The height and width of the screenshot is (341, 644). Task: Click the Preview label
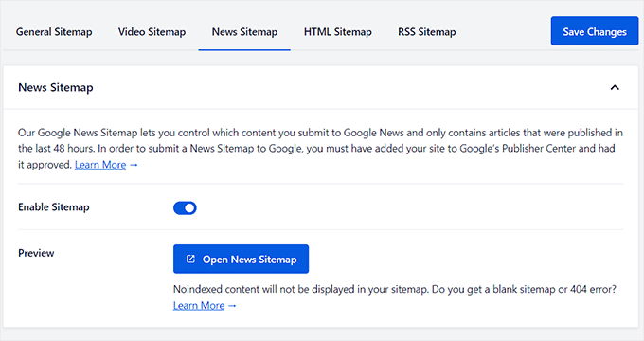click(36, 253)
